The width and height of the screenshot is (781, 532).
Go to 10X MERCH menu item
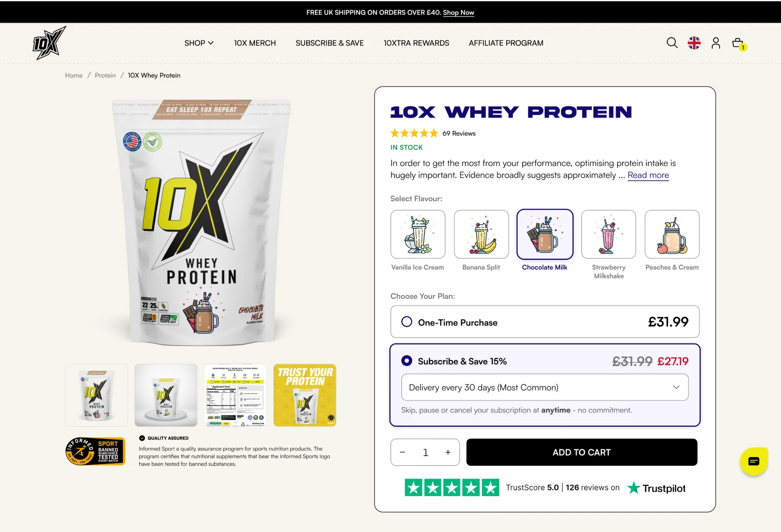(x=255, y=43)
